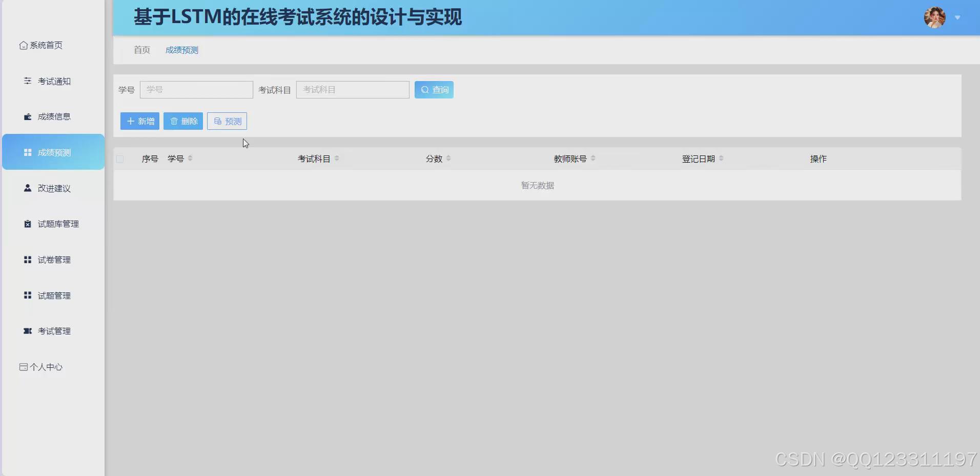Viewport: 980px width, 476px height.
Task: Click the 考试管理 exam icon
Action: coord(27,331)
